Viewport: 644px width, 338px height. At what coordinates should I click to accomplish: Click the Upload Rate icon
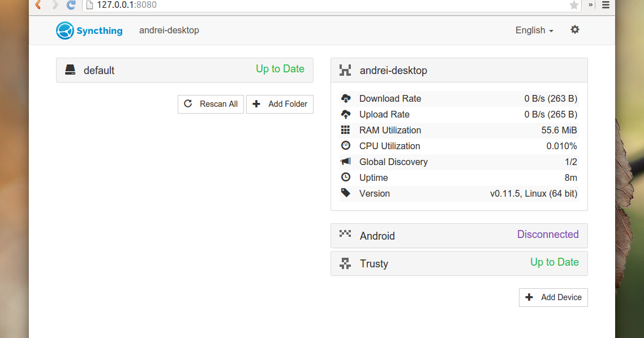346,114
